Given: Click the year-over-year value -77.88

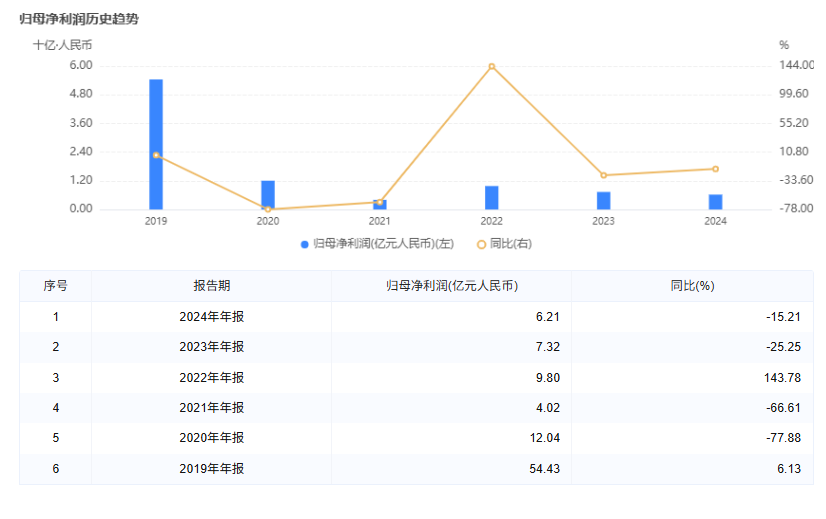Looking at the screenshot, I should (783, 438).
